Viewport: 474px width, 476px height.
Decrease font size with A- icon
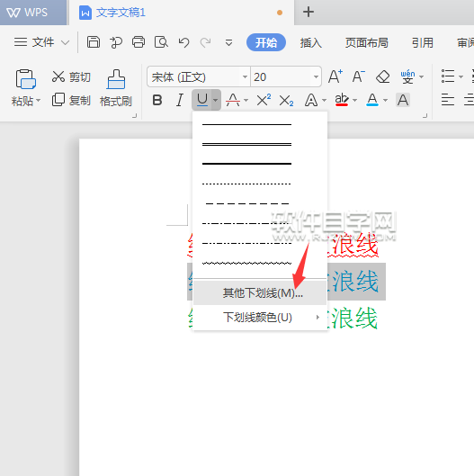click(358, 76)
